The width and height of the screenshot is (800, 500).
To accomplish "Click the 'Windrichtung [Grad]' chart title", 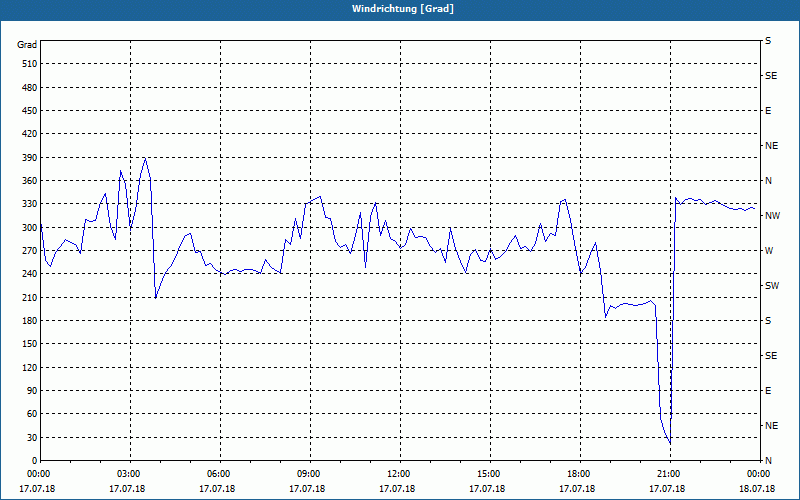I will click(x=403, y=9).
